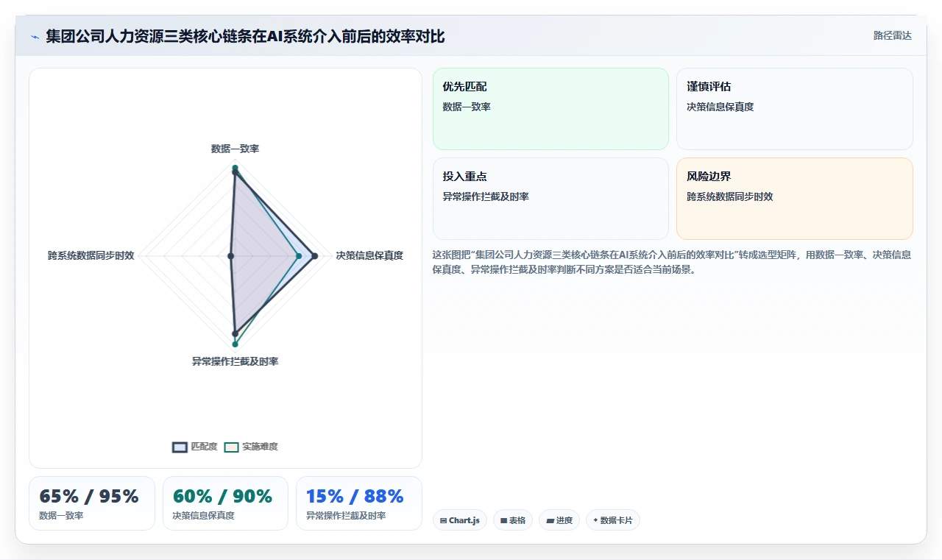Image resolution: width=942 pixels, height=560 pixels.
Task: Click the 匹配度 legend color box
Action: click(x=180, y=447)
